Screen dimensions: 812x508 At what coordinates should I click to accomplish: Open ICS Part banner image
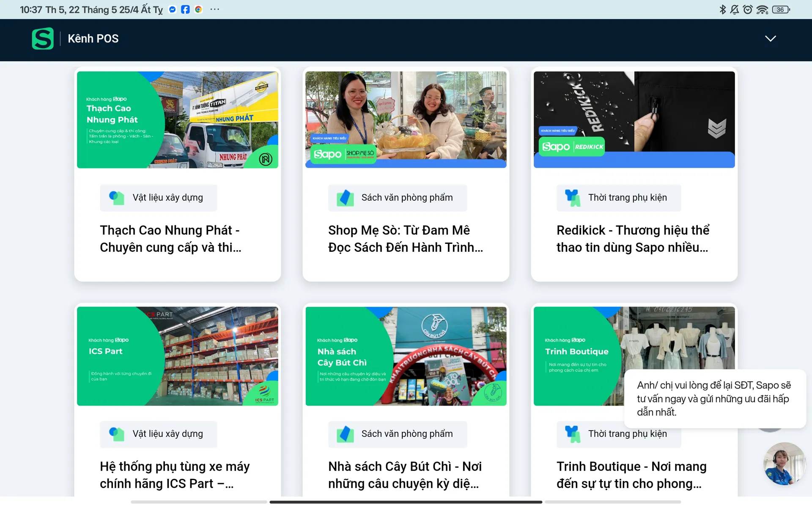click(178, 356)
